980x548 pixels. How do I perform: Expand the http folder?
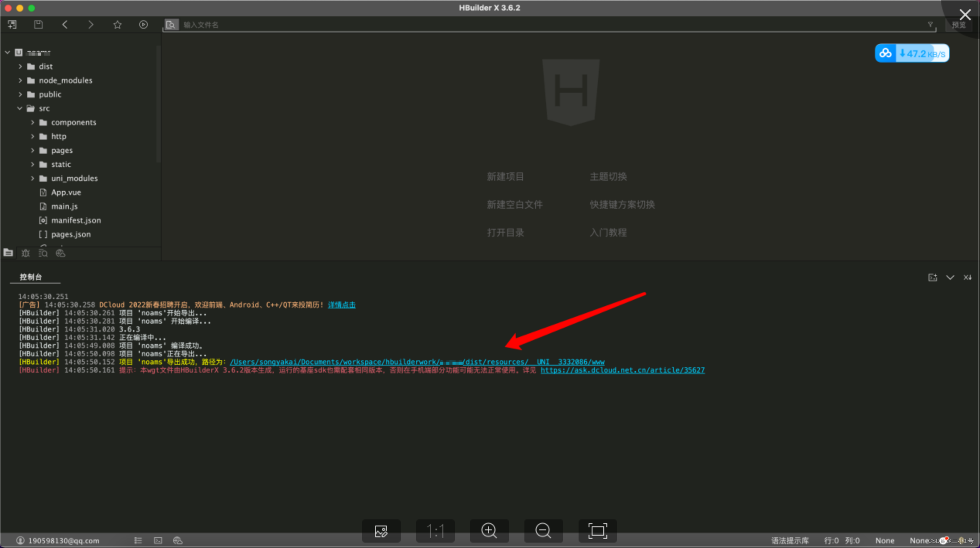coord(32,136)
